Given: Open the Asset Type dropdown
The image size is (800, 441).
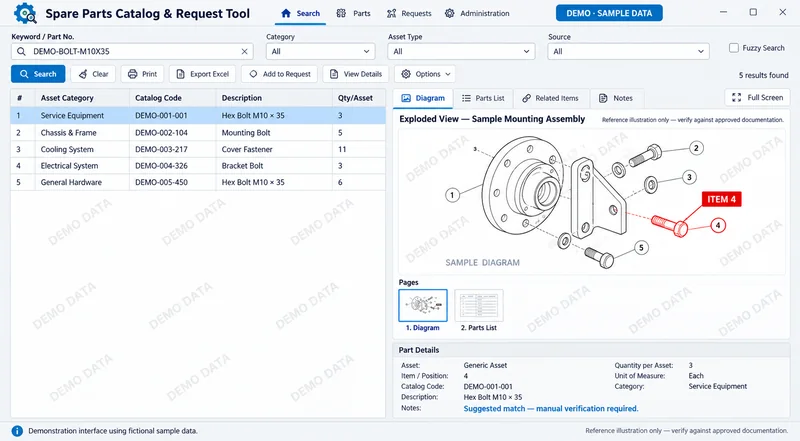Looking at the screenshot, I should pyautogui.click(x=461, y=52).
